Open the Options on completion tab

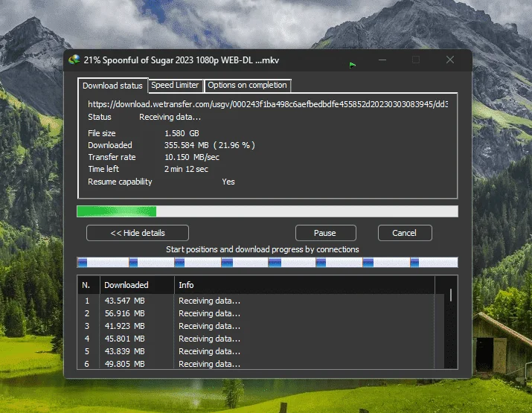(x=247, y=85)
